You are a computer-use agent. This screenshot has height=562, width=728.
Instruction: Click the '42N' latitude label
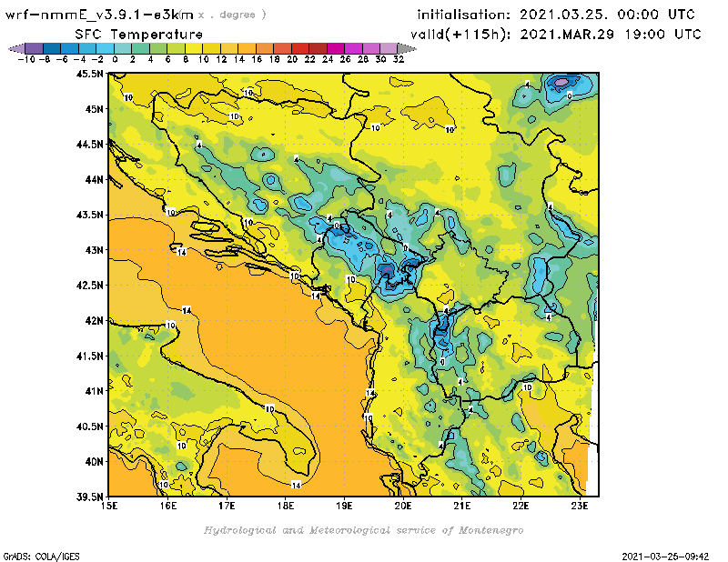tap(94, 321)
